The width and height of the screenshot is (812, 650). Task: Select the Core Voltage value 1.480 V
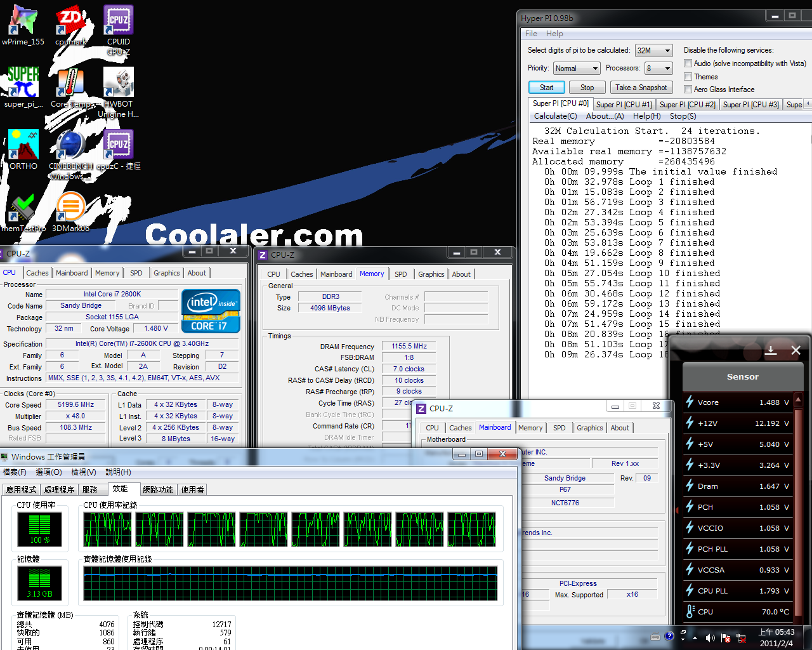point(156,329)
